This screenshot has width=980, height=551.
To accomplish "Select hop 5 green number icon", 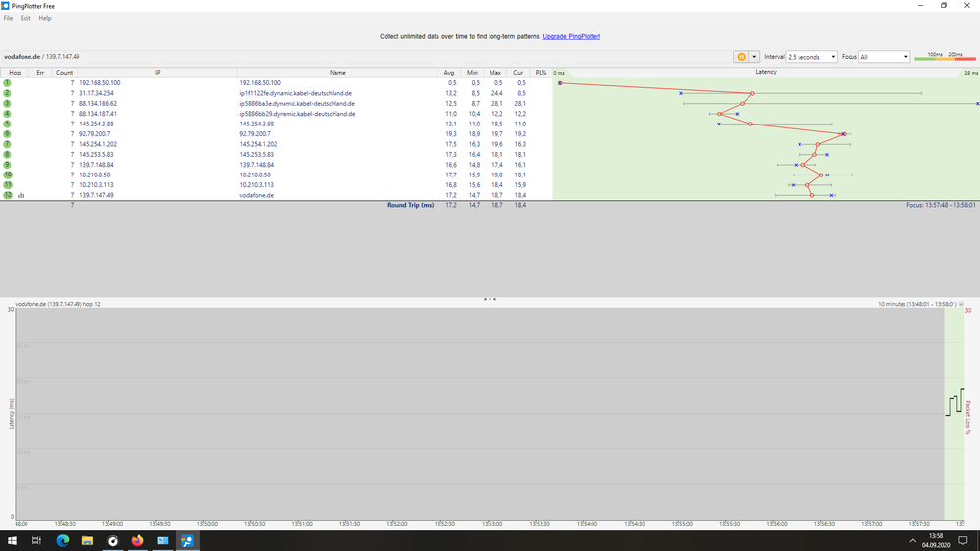I will 8,124.
